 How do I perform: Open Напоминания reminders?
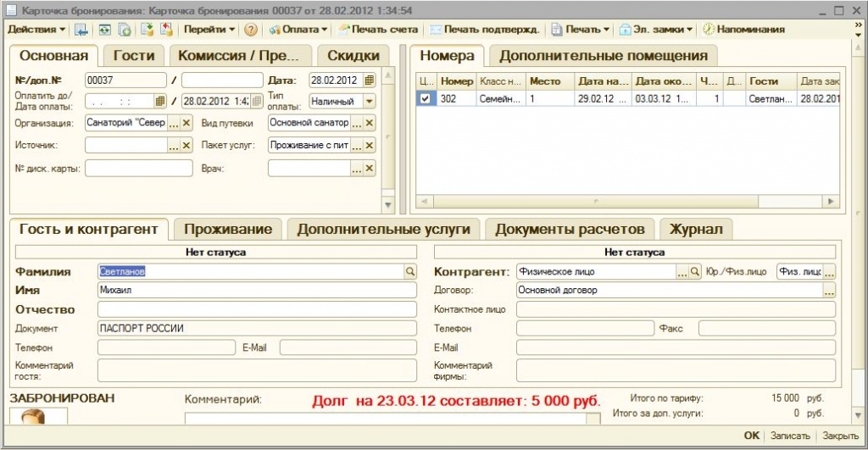point(744,30)
